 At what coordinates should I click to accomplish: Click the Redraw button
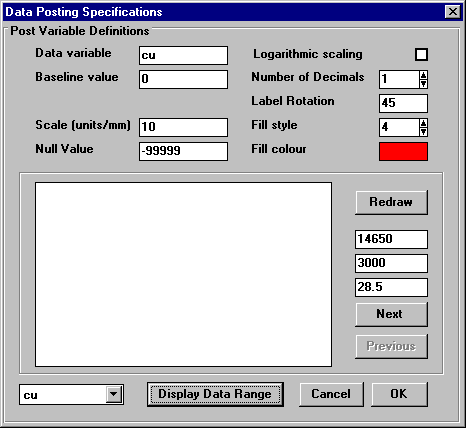pos(391,202)
